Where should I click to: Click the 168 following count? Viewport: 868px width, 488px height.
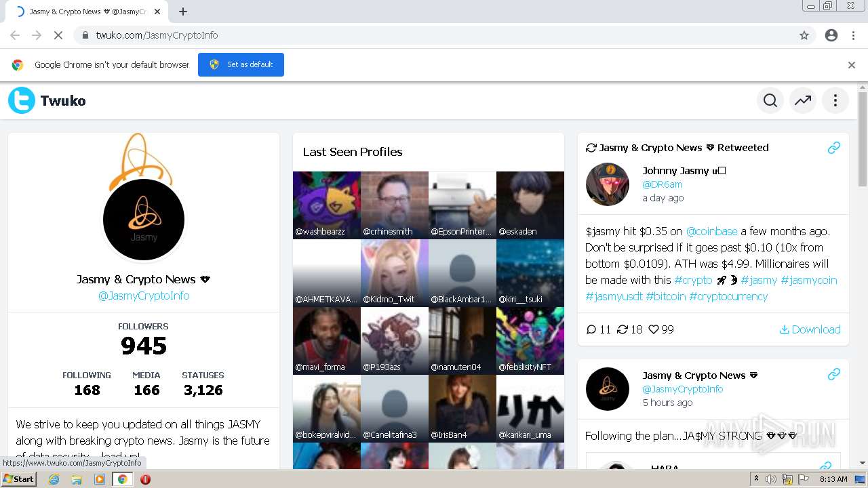tap(87, 390)
